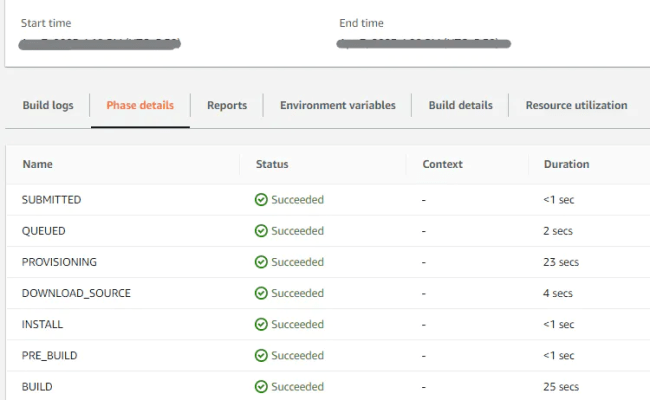Click the 23 secs duration for PROVISIONING
The image size is (650, 400).
(x=561, y=262)
